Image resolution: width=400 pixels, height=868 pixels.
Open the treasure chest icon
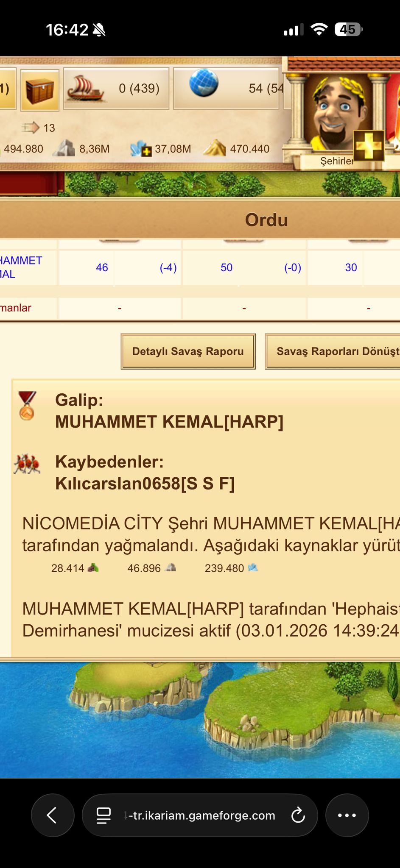[x=40, y=90]
